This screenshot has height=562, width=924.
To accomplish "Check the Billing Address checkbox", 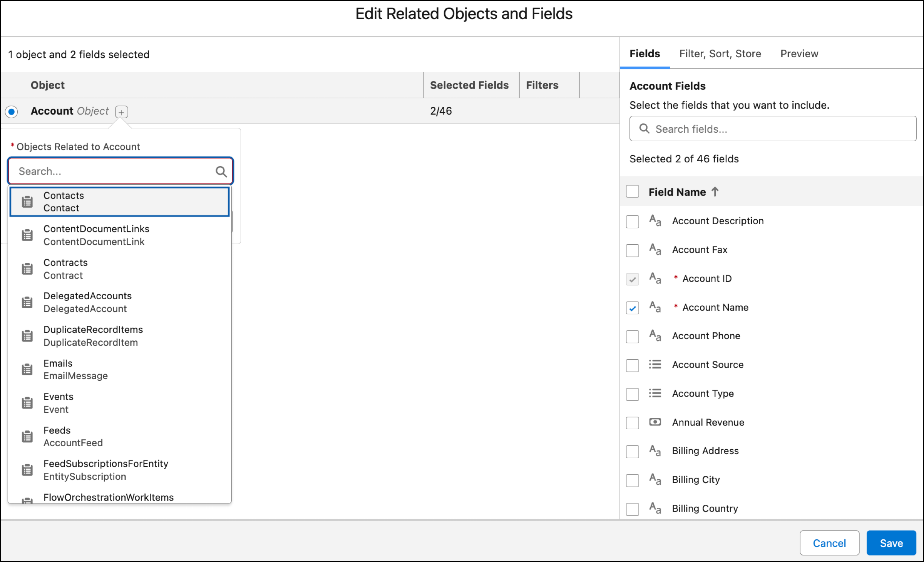I will [633, 452].
